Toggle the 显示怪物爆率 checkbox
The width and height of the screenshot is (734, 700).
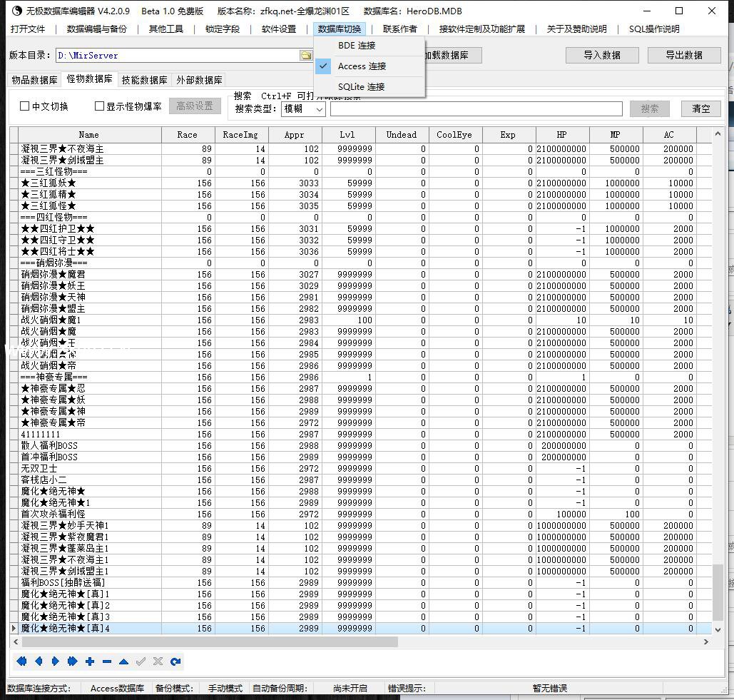100,106
